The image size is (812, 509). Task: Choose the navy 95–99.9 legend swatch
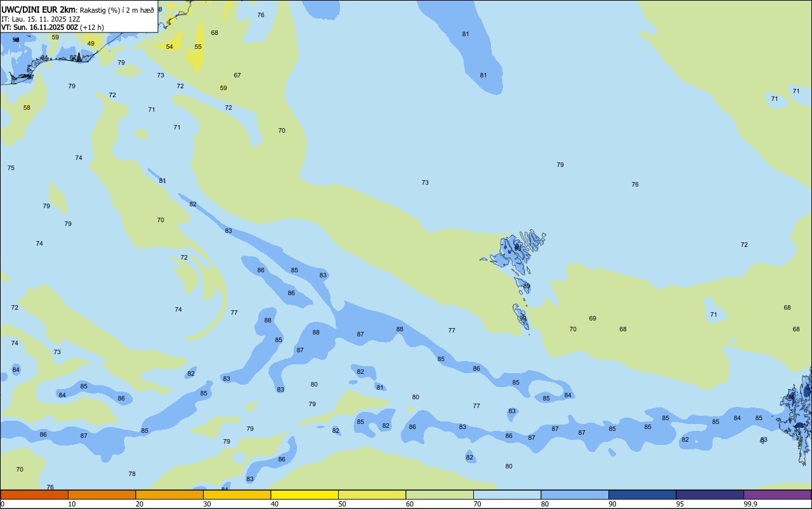click(710, 494)
